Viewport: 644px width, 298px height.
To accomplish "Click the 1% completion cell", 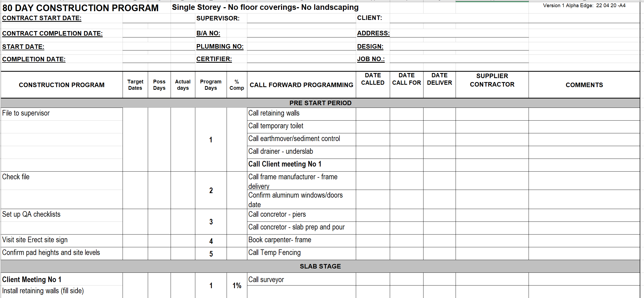I will pos(237,286).
